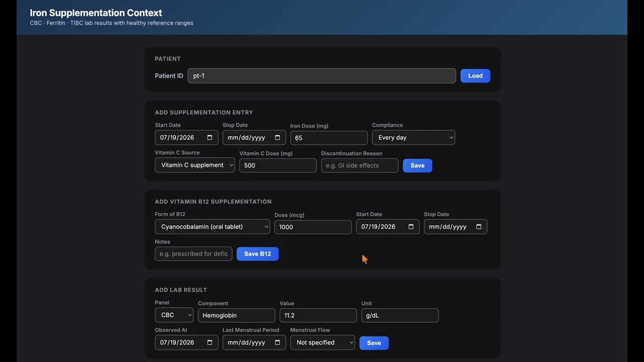Click the supplementation Stop Date mm/dd/yyyy field
Screen dimensions: 644x362
(254, 138)
